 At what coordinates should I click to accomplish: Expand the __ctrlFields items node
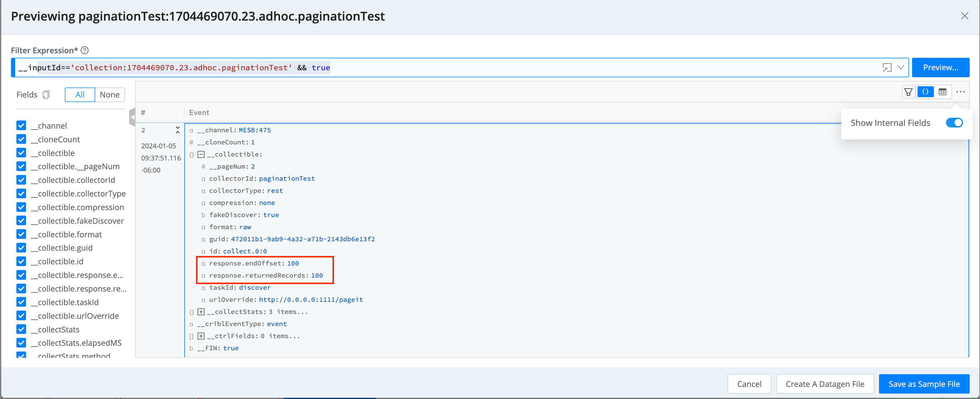[201, 336]
